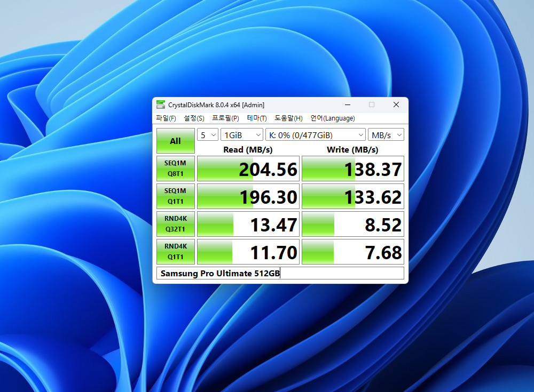Click the 7.68 write result

353,251
